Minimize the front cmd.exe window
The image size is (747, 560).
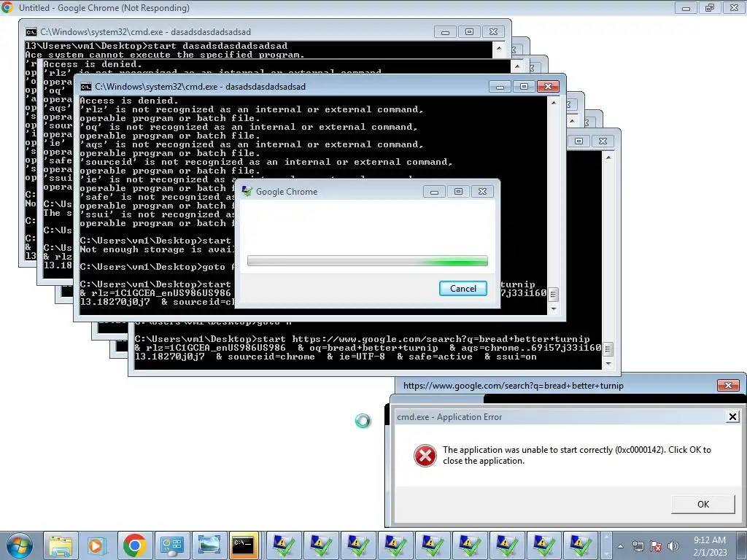(500, 87)
